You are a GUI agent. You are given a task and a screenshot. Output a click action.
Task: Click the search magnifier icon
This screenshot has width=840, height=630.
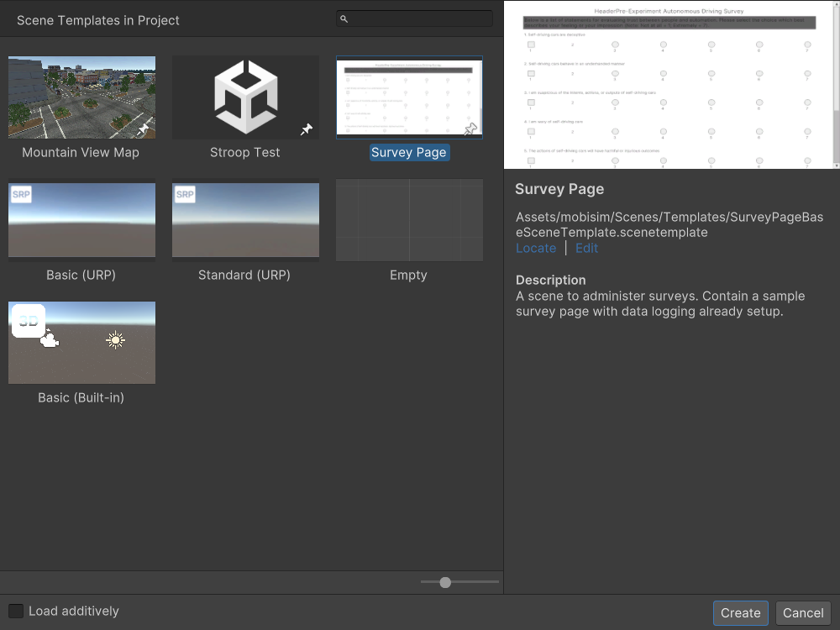(344, 19)
